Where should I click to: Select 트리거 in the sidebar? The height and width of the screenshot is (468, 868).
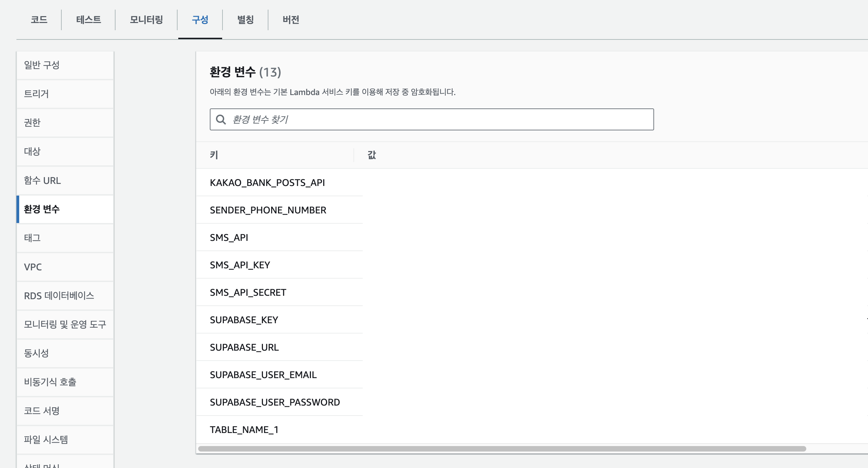coord(36,94)
